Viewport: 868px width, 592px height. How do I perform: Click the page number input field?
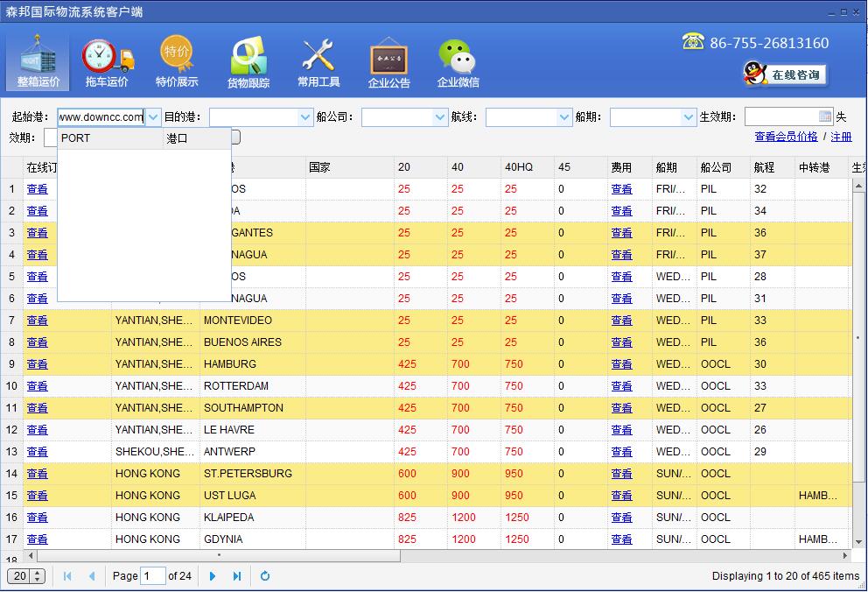pyautogui.click(x=152, y=576)
